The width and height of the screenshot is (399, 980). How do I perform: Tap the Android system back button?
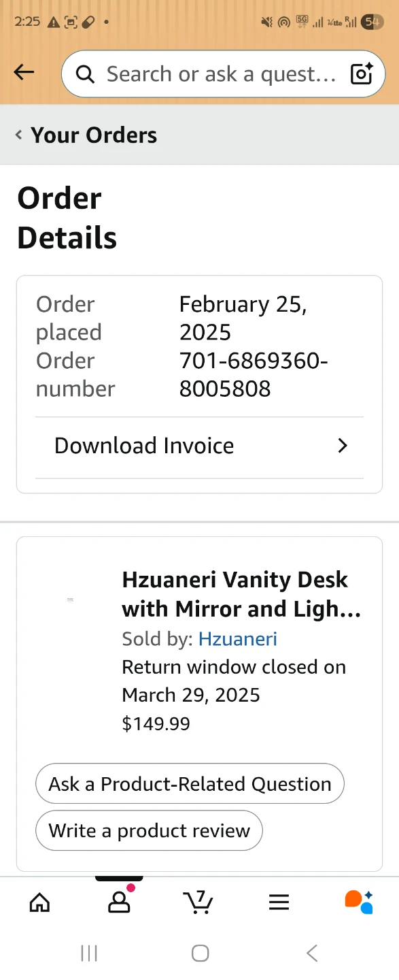(312, 953)
